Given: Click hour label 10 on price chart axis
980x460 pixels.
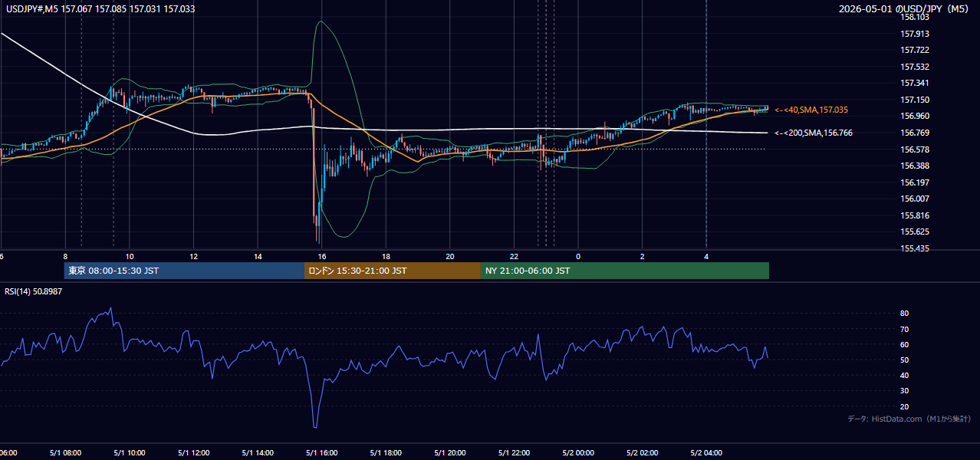Looking at the screenshot, I should pyautogui.click(x=130, y=256).
